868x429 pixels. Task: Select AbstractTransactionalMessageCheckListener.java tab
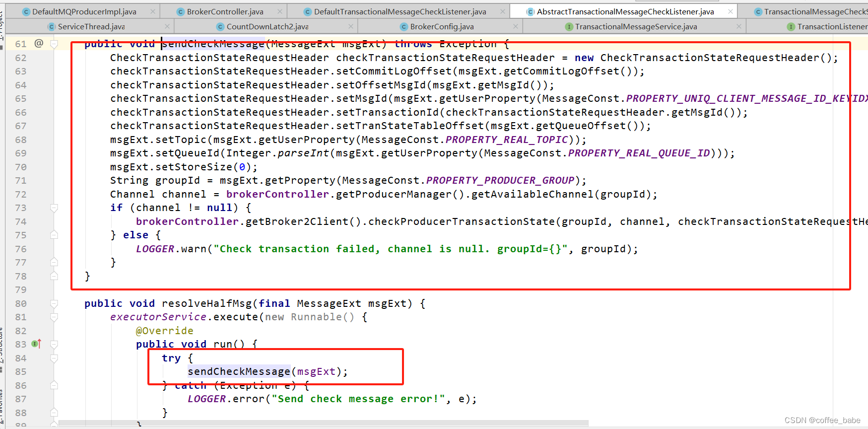pos(625,11)
